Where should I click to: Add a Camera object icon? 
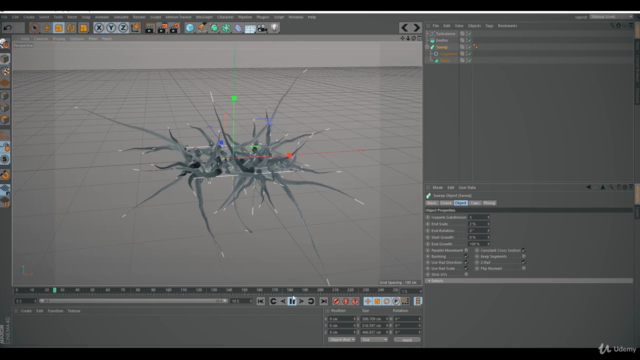262,28
